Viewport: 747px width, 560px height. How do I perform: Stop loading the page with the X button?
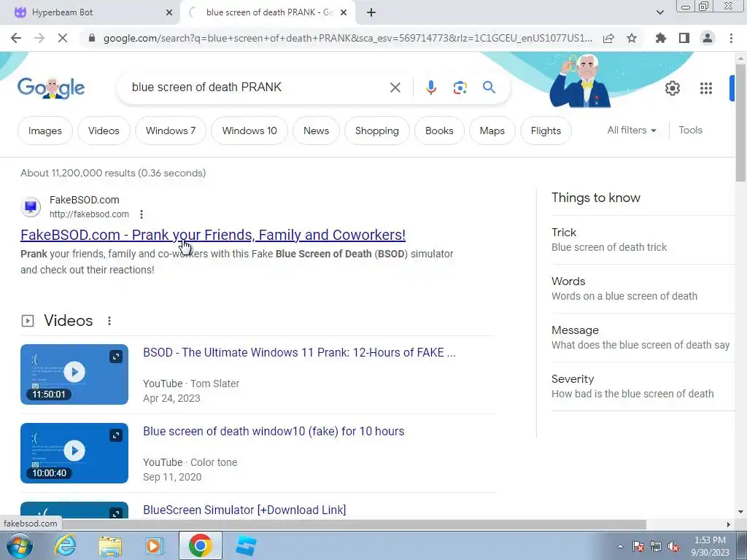(x=63, y=38)
